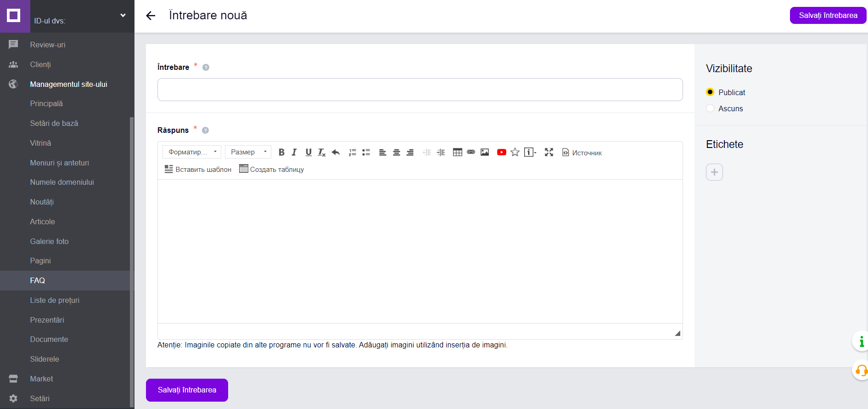This screenshot has height=409, width=868.
Task: Switch to source view (Источник)
Action: [582, 153]
